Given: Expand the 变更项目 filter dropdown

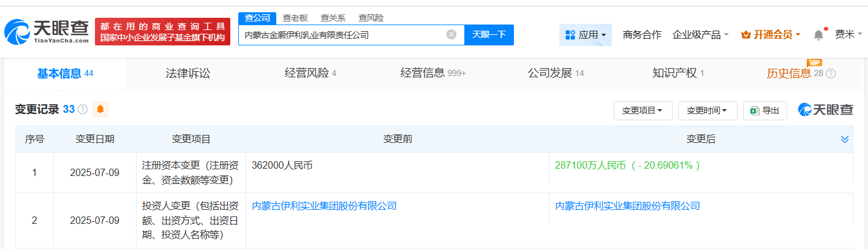Looking at the screenshot, I should pos(643,110).
